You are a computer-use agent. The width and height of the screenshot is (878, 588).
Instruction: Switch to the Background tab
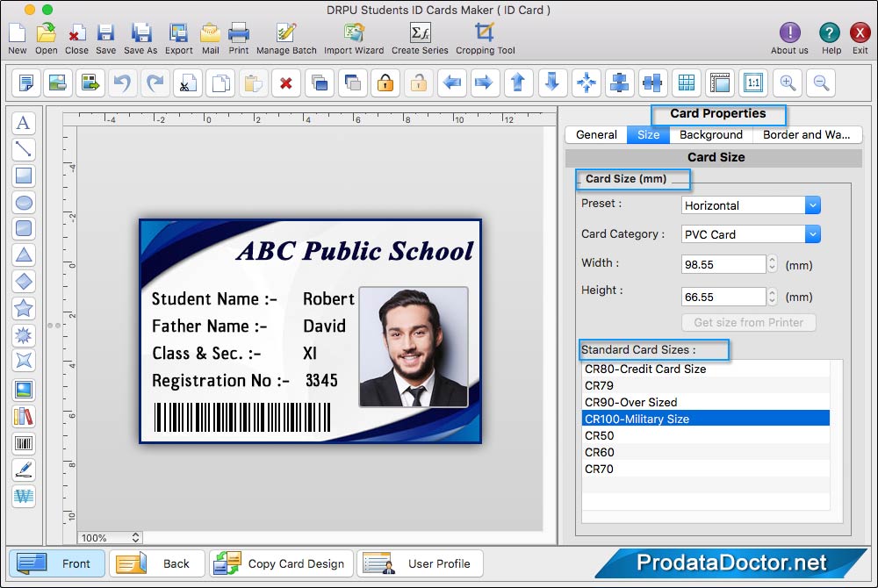711,135
